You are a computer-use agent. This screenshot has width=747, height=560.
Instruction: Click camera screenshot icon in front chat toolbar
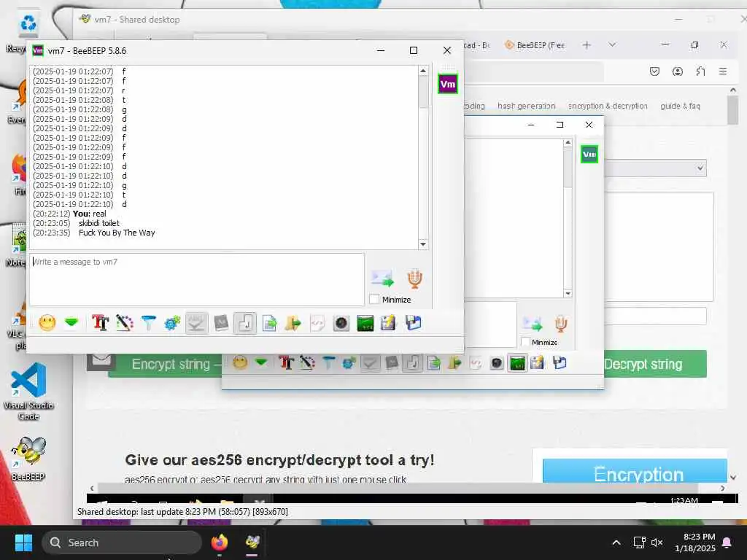click(341, 323)
